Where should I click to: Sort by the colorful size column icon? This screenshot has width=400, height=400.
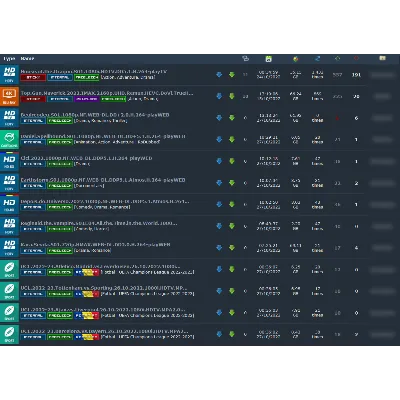(x=295, y=59)
